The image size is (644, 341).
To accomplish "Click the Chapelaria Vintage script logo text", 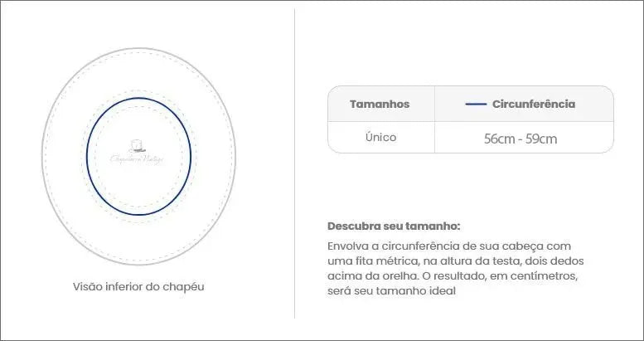I will point(138,157).
